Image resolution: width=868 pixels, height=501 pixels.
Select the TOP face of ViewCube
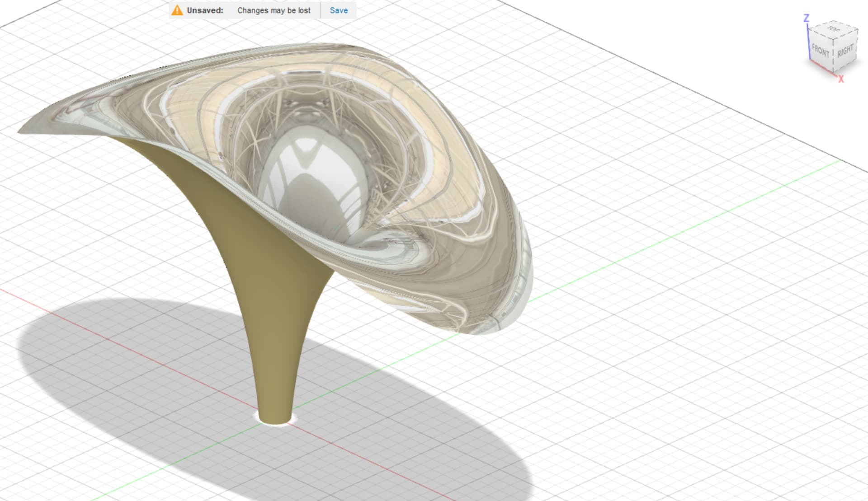click(834, 30)
